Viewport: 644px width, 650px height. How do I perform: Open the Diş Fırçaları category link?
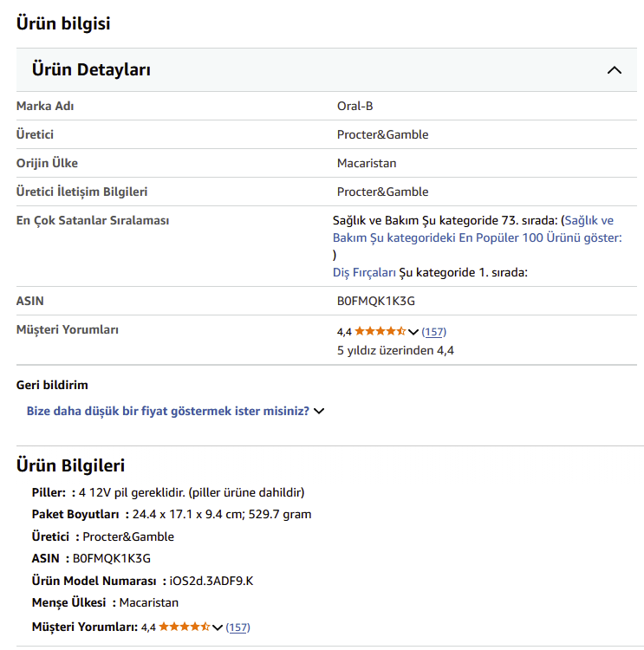[x=364, y=272]
